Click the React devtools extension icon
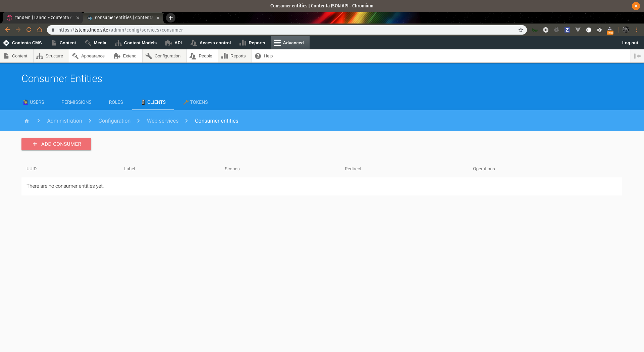This screenshot has width=644, height=352. tap(599, 30)
